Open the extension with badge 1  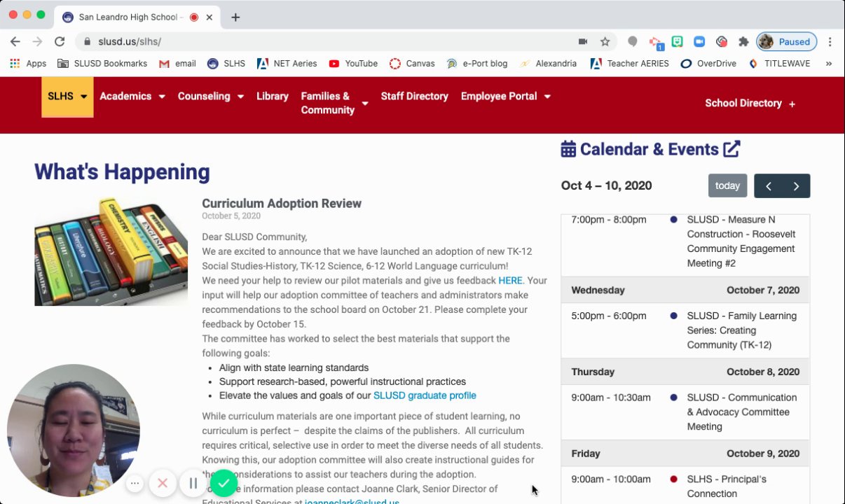(656, 43)
